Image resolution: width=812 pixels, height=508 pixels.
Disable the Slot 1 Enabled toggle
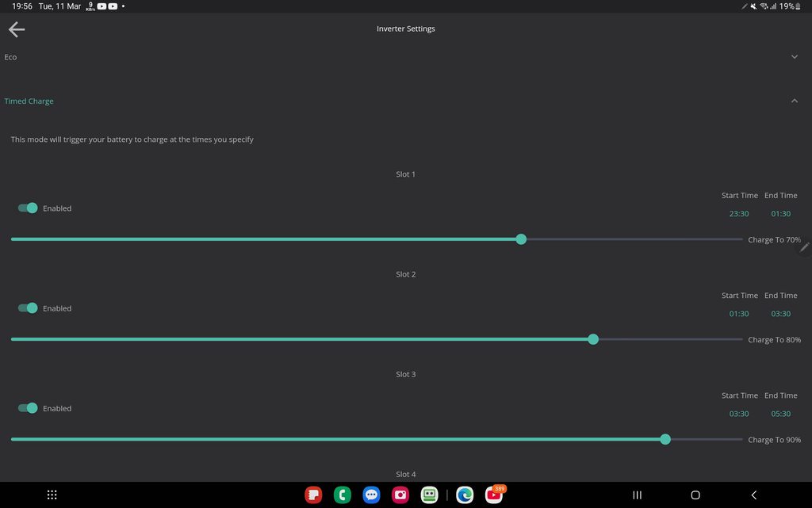28,208
